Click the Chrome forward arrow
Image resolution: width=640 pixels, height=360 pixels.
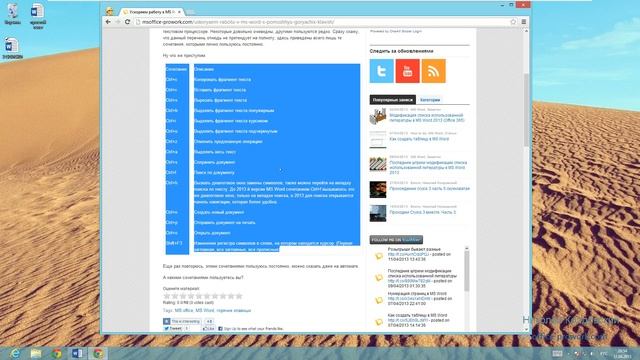118,22
